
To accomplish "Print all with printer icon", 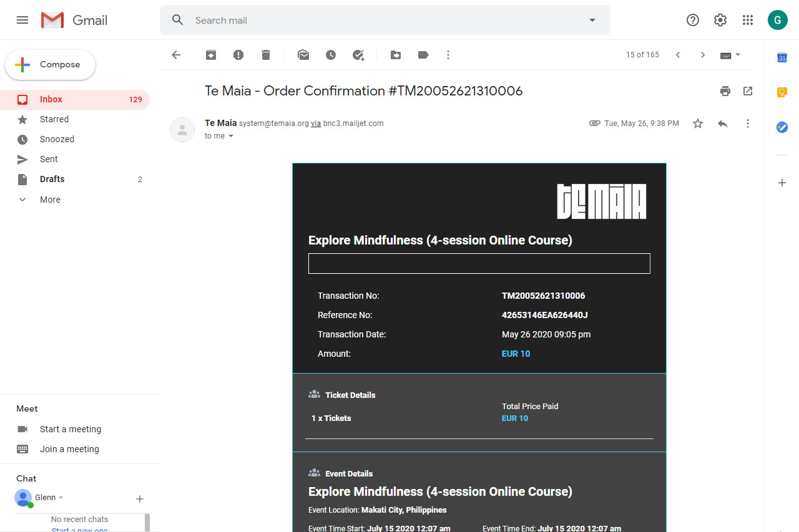I will click(725, 91).
